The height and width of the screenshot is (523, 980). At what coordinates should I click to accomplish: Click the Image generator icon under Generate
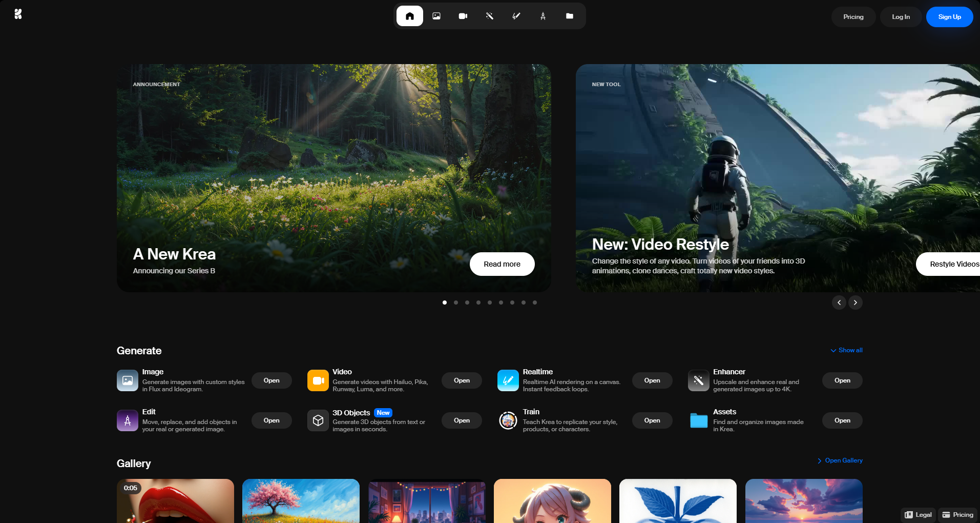click(x=128, y=380)
